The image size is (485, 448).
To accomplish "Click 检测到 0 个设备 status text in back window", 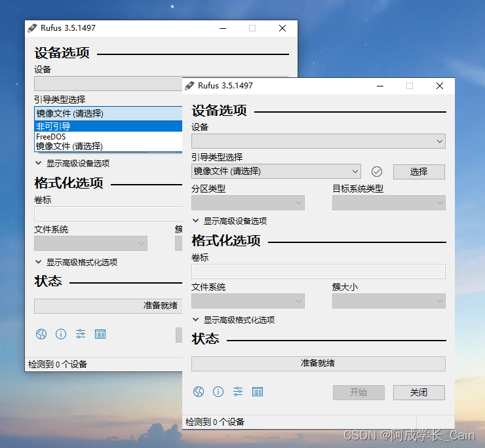I will pyautogui.click(x=58, y=364).
